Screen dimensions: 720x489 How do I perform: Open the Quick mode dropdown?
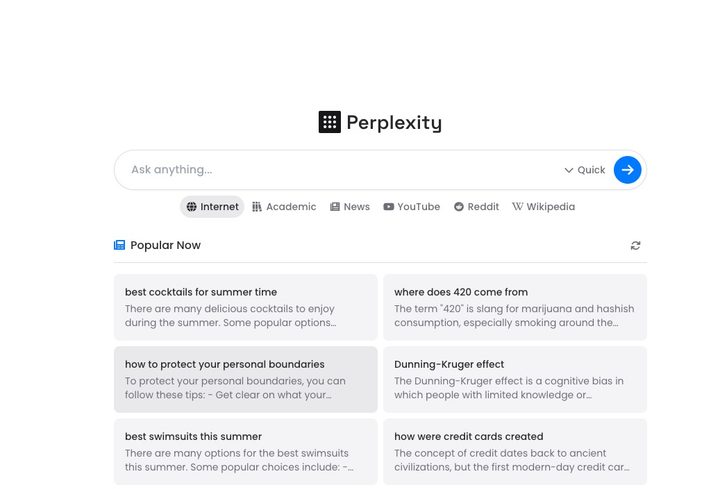(x=585, y=170)
